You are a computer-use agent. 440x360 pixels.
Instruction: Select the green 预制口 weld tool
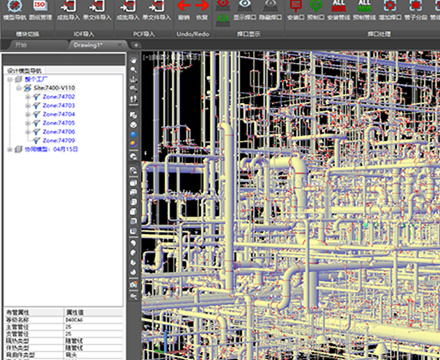tap(315, 10)
